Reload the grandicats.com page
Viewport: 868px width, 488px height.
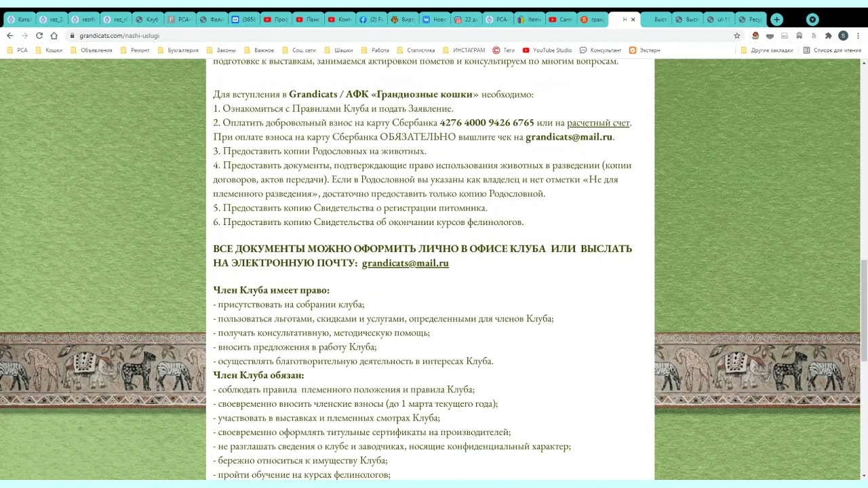tap(39, 35)
